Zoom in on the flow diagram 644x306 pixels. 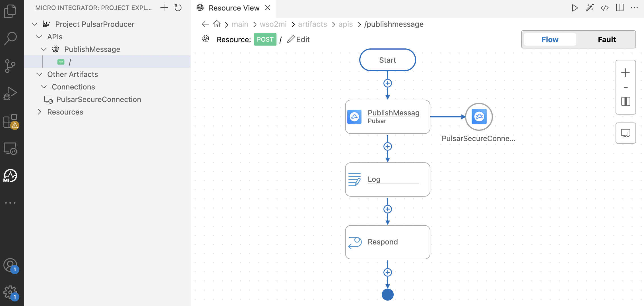coord(626,73)
